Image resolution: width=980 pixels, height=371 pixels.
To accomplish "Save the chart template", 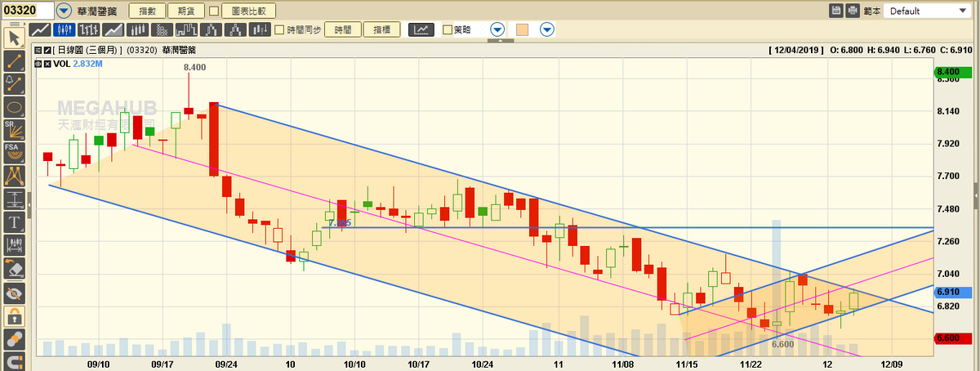I will (x=836, y=11).
